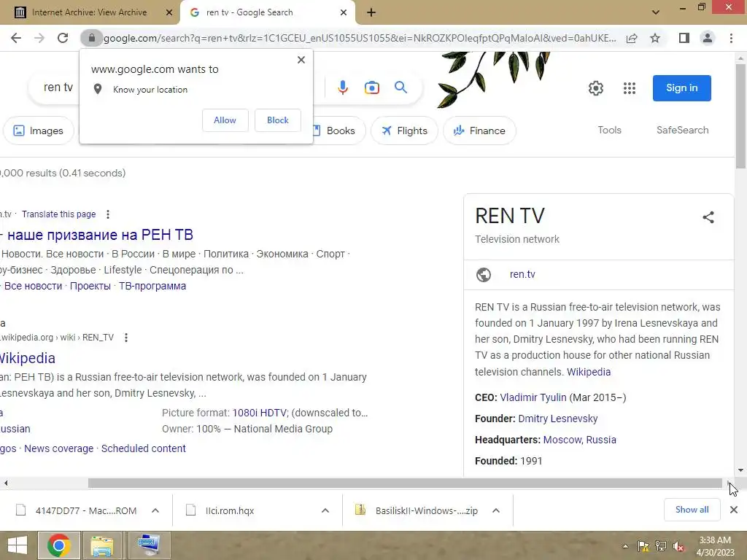Image resolution: width=747 pixels, height=560 pixels.
Task: Open the Google apps grid
Action: (x=630, y=88)
